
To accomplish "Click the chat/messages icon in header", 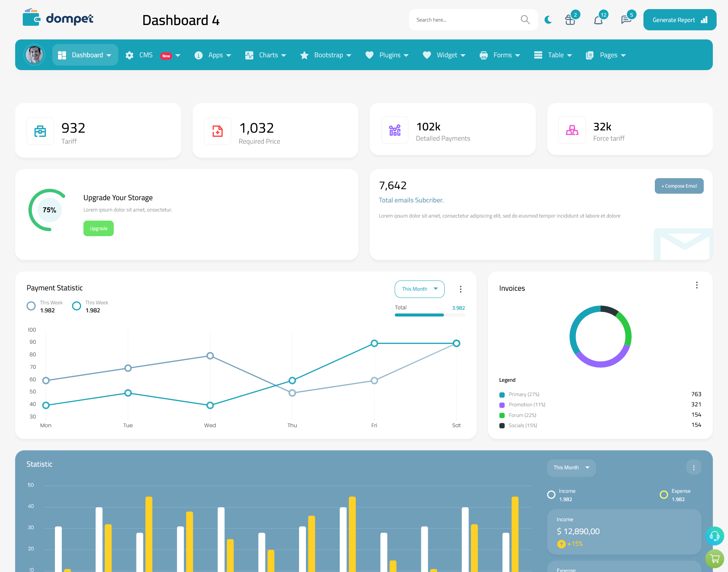I will click(625, 19).
